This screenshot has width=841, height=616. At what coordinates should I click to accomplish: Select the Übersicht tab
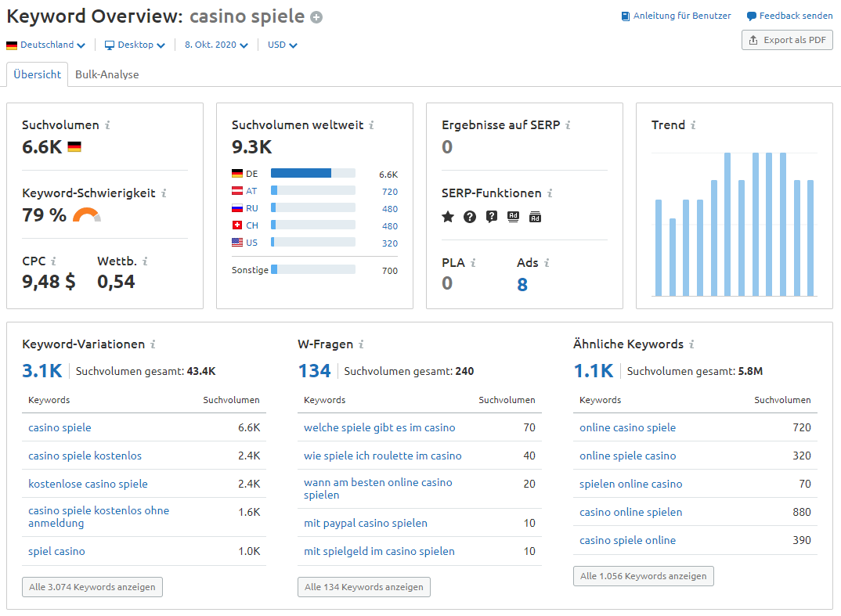click(x=36, y=76)
